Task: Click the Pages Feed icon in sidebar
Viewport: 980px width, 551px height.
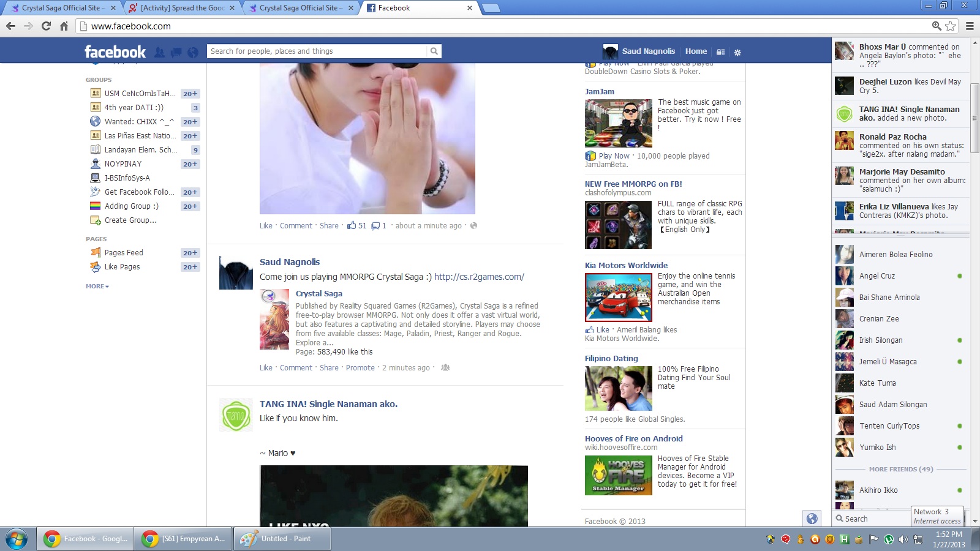Action: [x=96, y=253]
